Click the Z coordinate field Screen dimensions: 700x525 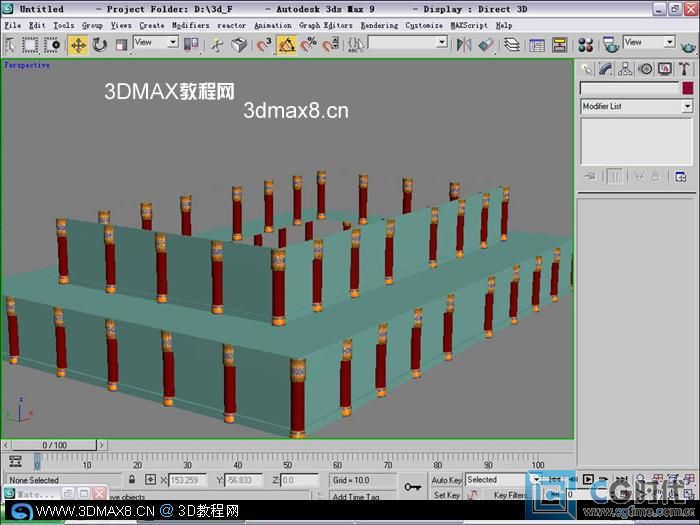click(299, 480)
